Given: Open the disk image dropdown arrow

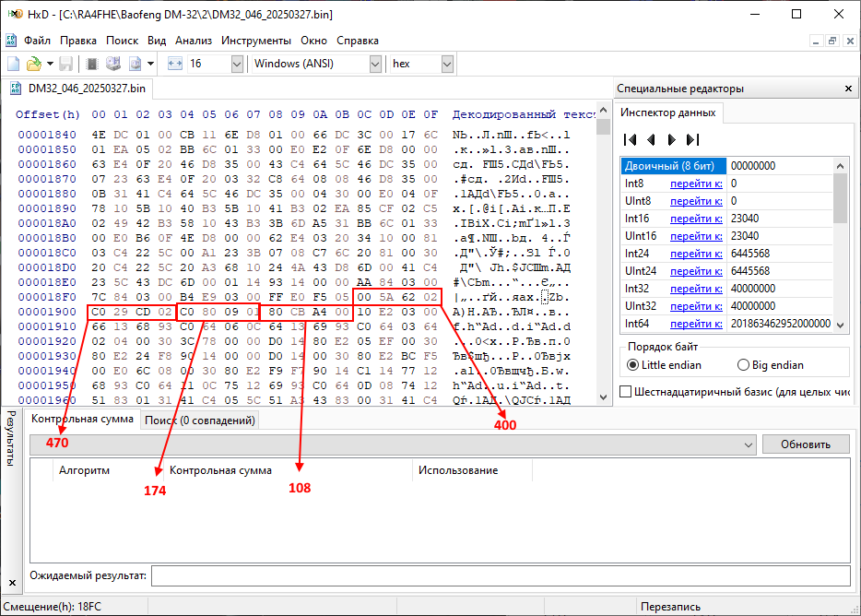Looking at the screenshot, I should 150,64.
